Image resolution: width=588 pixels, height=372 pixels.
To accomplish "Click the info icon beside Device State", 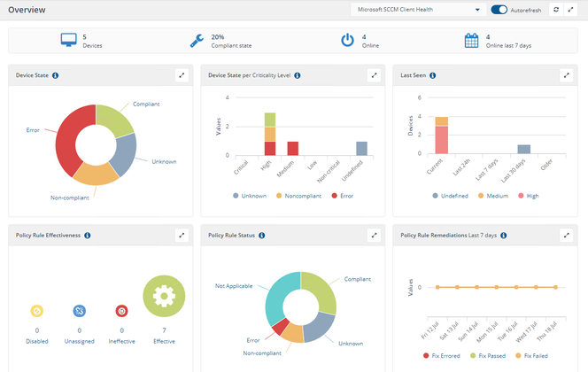I will pos(55,75).
